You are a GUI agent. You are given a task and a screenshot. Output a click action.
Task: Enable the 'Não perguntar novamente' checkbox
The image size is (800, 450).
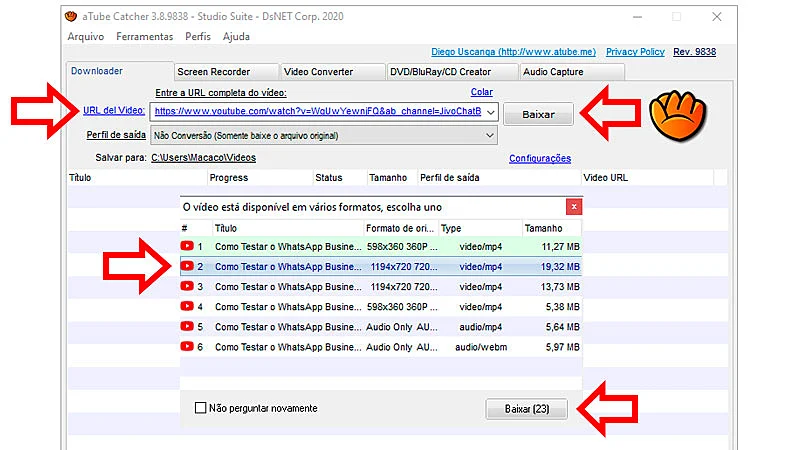201,408
